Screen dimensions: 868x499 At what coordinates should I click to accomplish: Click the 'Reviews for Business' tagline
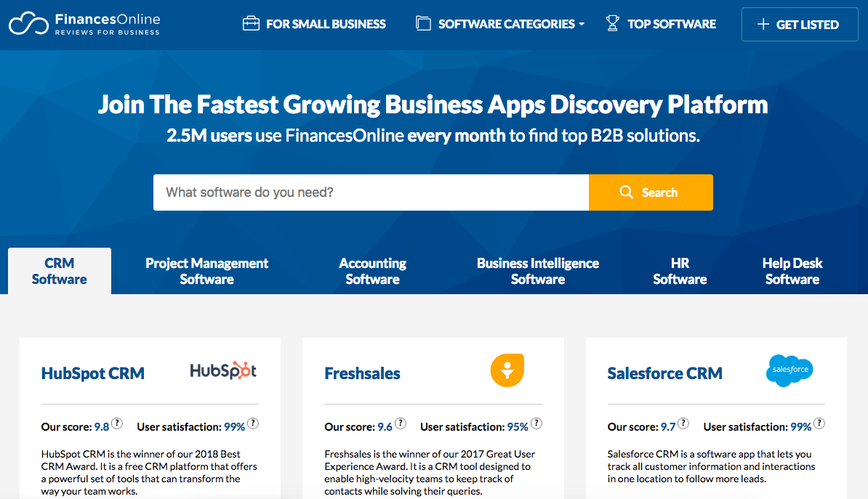[108, 33]
